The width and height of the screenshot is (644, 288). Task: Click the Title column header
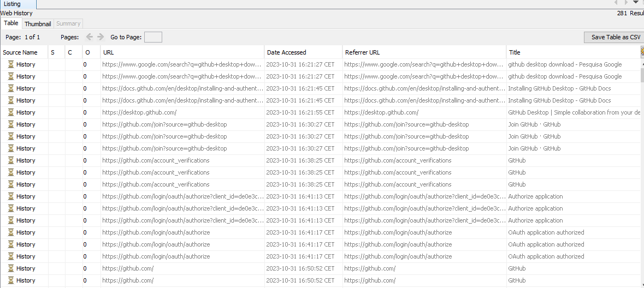[572, 52]
